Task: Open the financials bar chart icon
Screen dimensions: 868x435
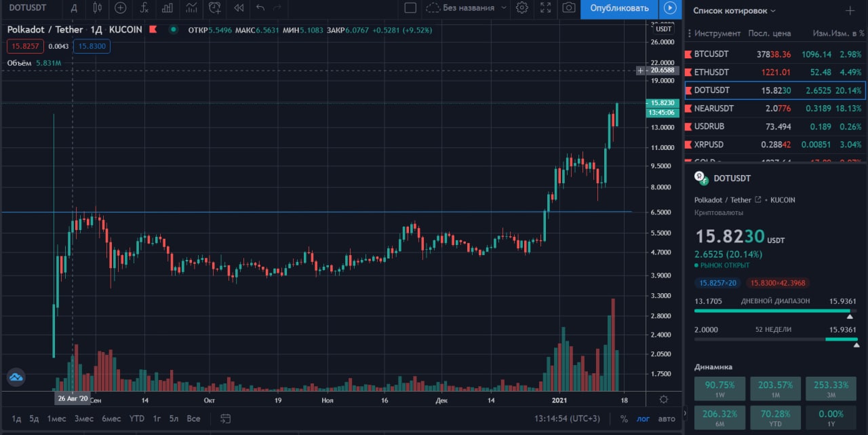Action: [167, 8]
